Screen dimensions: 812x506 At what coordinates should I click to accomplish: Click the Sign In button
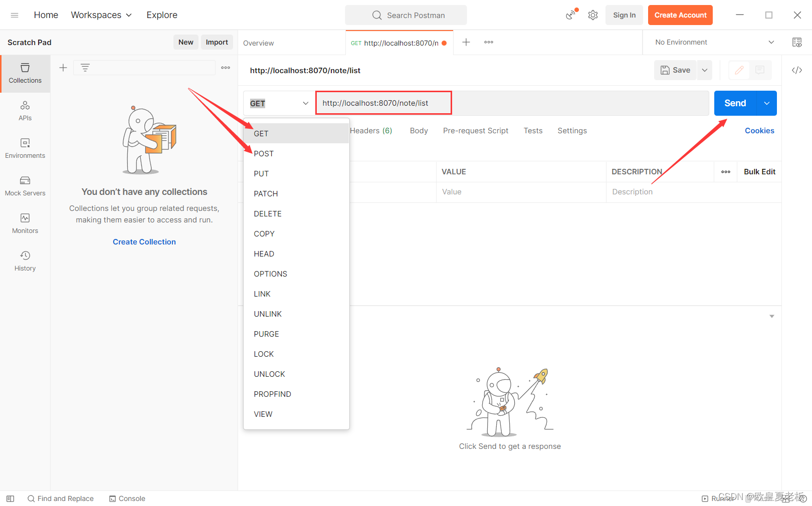pyautogui.click(x=624, y=15)
